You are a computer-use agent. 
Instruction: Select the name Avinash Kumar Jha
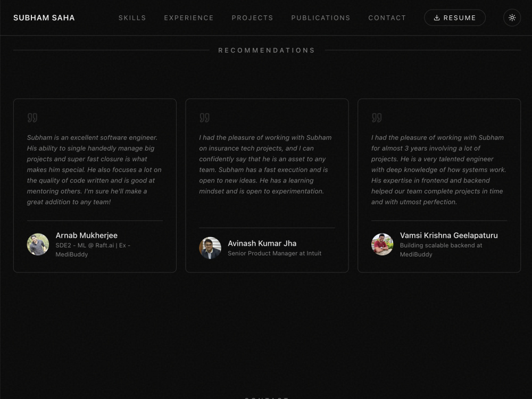tap(262, 244)
